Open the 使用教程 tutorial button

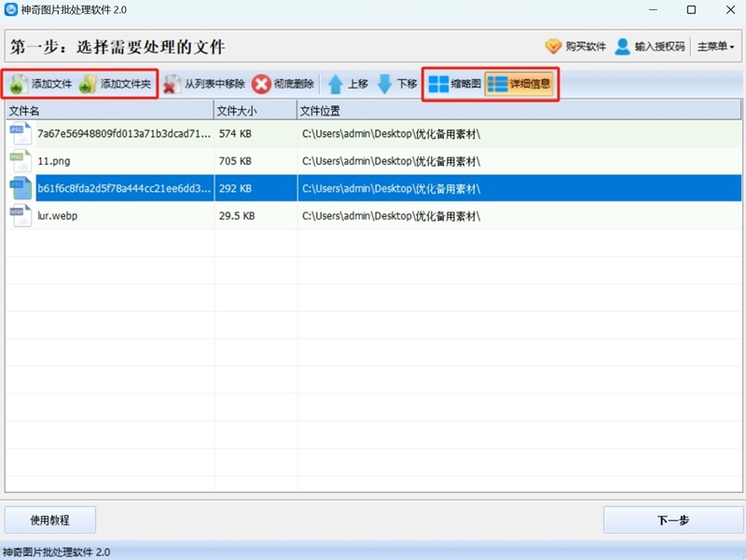(x=50, y=520)
